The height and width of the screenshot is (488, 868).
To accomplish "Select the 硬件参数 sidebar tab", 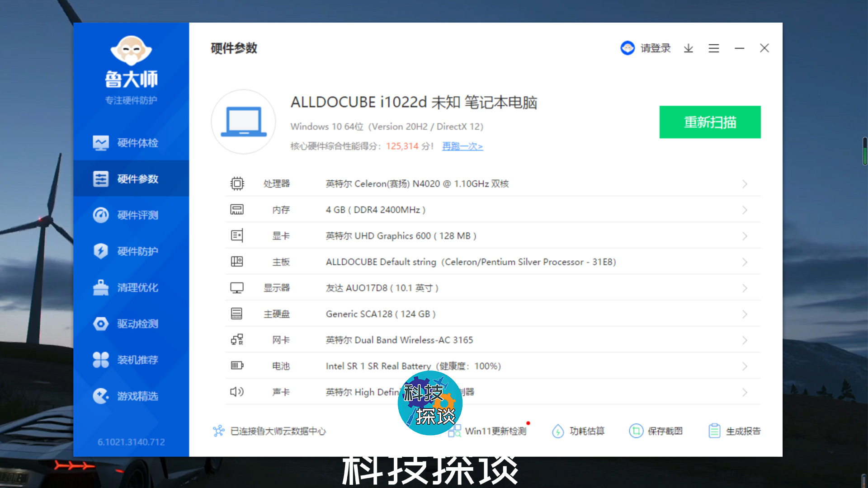I will point(131,178).
